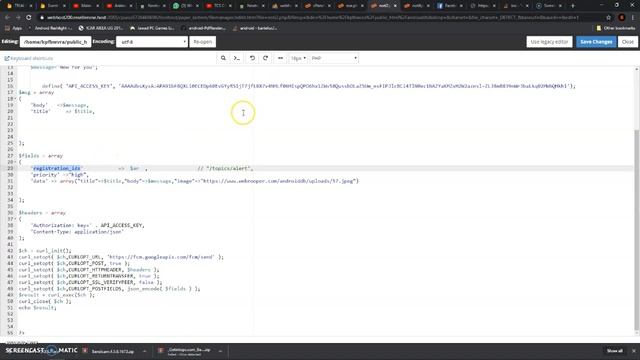Redo the edit in editor toolbar
Screen dimensions: 640x360
(x=265, y=58)
